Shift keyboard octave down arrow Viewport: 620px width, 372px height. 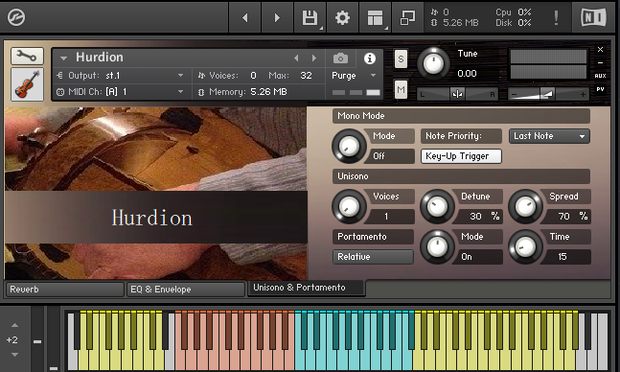point(15,355)
